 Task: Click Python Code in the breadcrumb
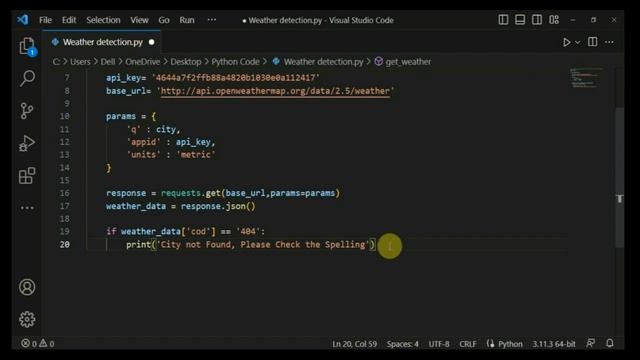[x=235, y=62]
